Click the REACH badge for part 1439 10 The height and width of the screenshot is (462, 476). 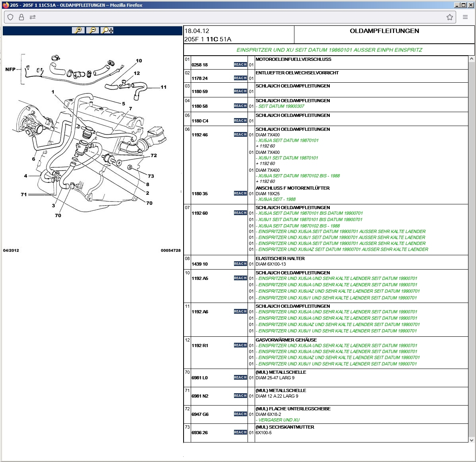pyautogui.click(x=240, y=264)
